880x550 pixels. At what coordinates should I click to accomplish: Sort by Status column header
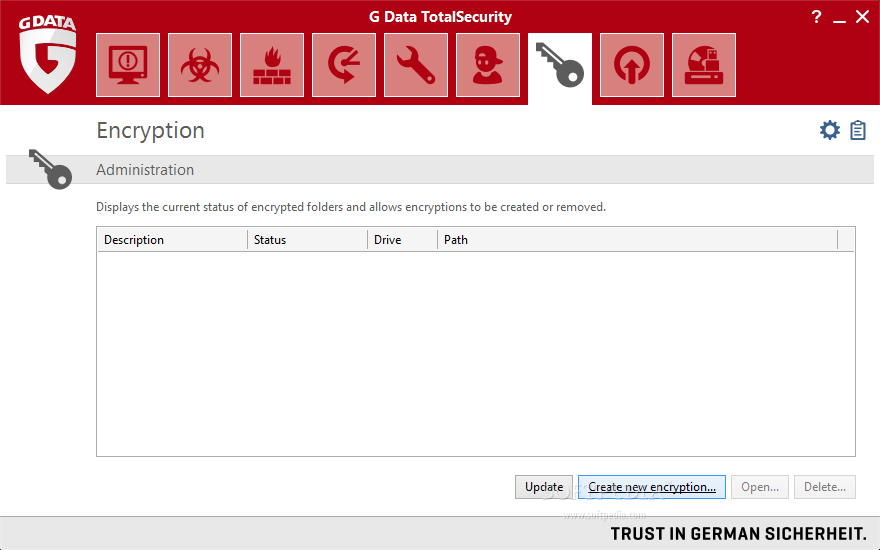click(x=307, y=240)
